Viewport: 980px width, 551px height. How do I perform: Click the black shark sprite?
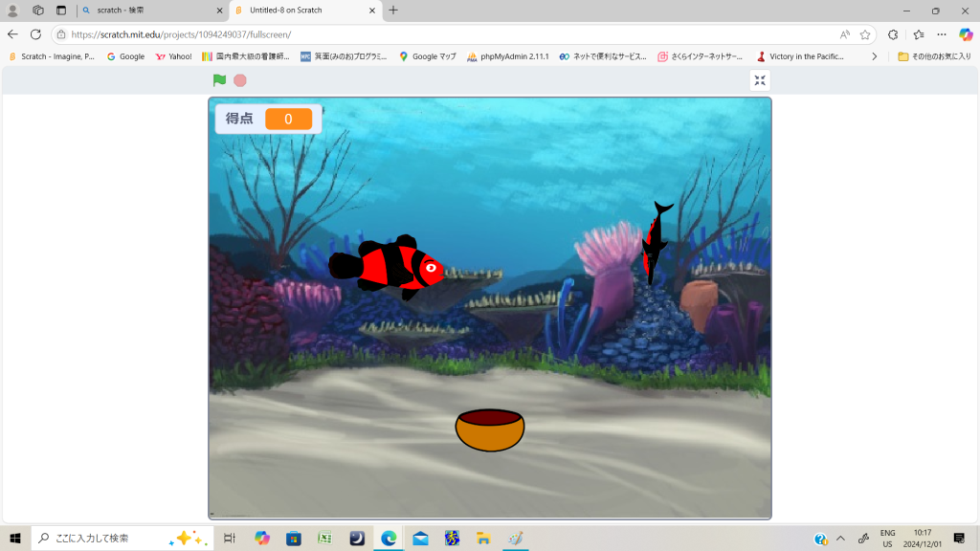(655, 243)
